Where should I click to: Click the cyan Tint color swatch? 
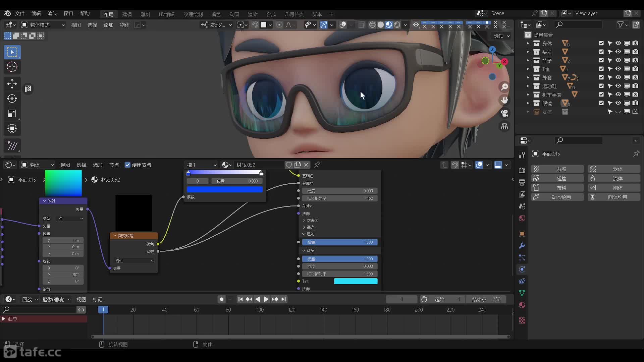pyautogui.click(x=356, y=281)
